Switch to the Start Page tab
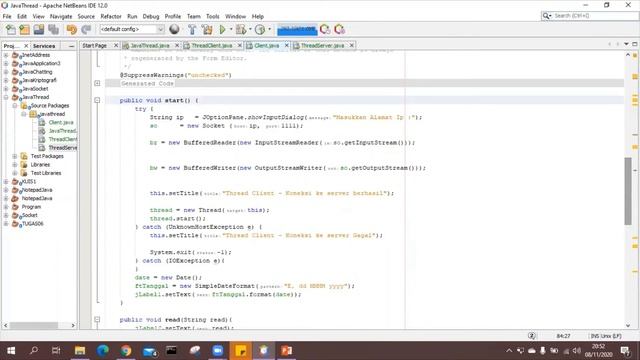Viewport: 640px width, 360px height. pos(95,46)
